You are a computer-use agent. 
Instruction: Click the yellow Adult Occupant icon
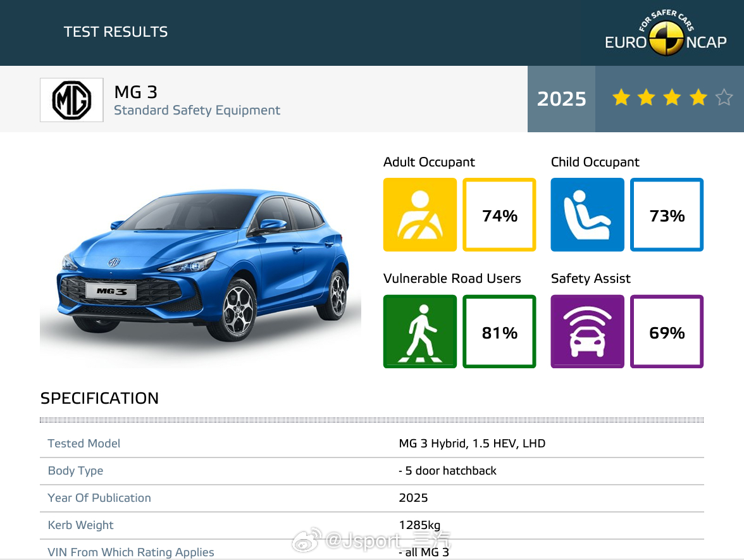coord(420,215)
